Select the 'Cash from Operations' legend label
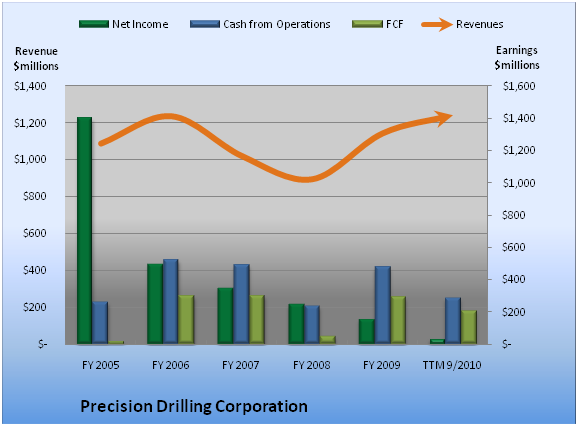This screenshot has width=578, height=426. (x=277, y=24)
